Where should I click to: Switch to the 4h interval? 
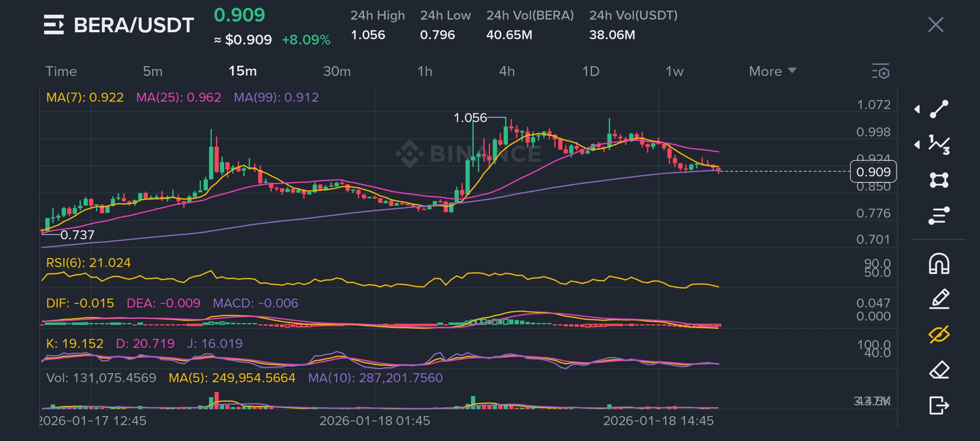[507, 71]
